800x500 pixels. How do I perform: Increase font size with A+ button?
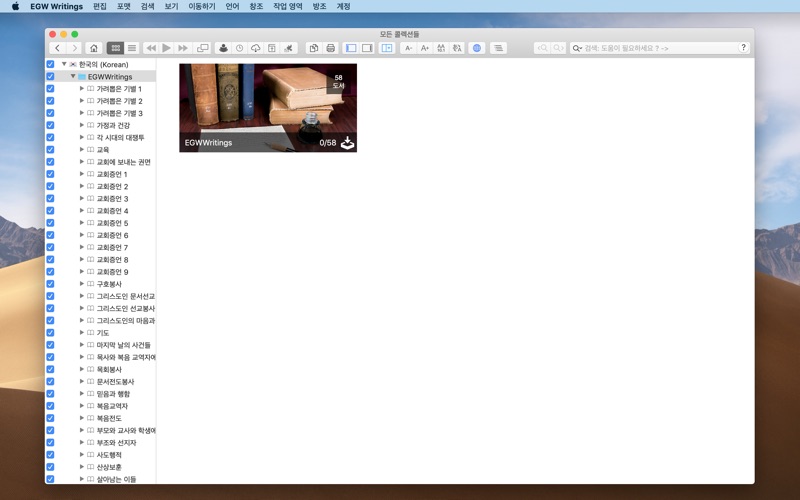(424, 48)
